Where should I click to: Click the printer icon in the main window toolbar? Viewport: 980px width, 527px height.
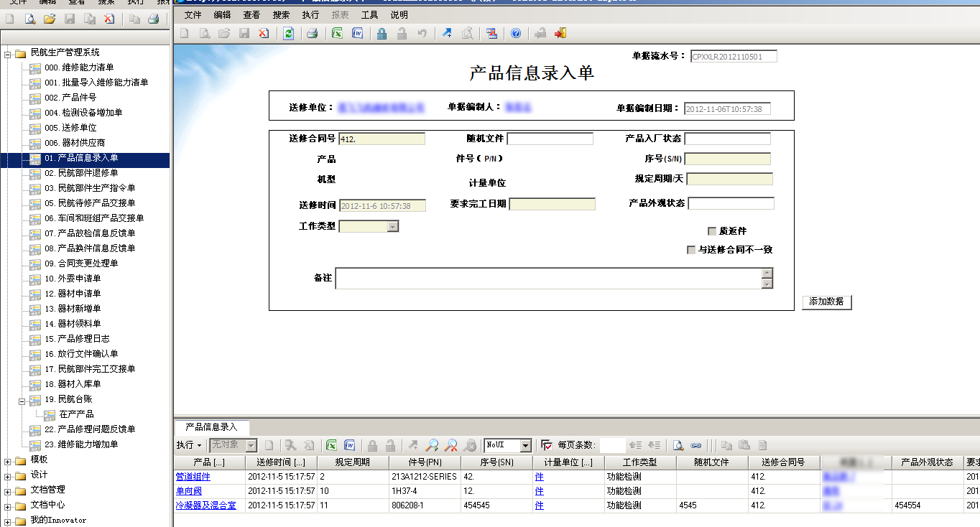tap(153, 19)
